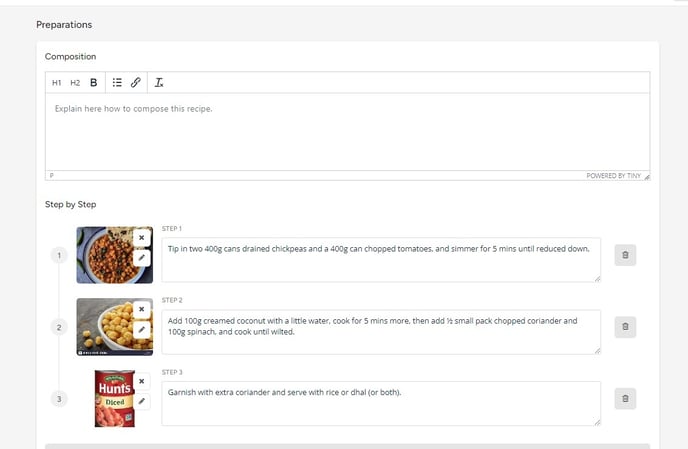Clear formatting with the Tx icon
688x449 pixels.
point(159,83)
